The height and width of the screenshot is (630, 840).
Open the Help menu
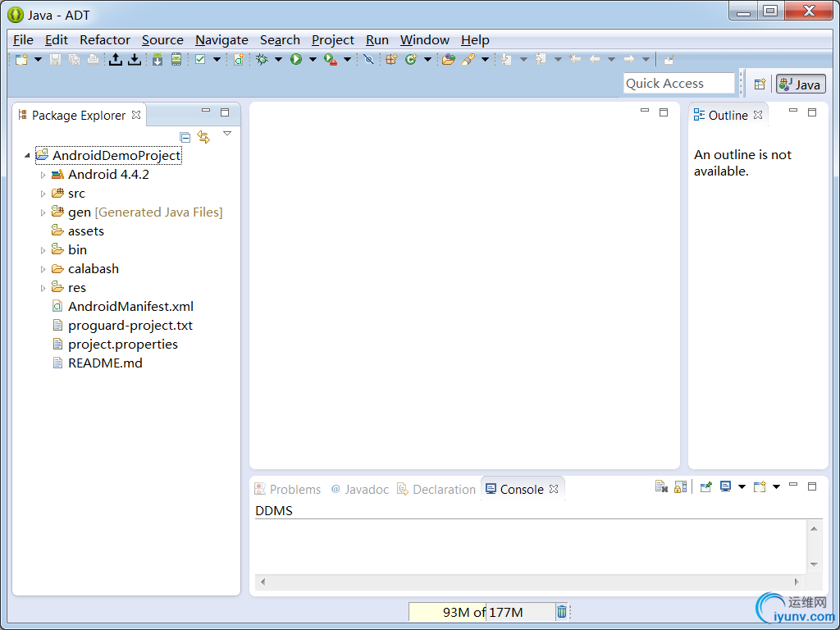point(475,40)
